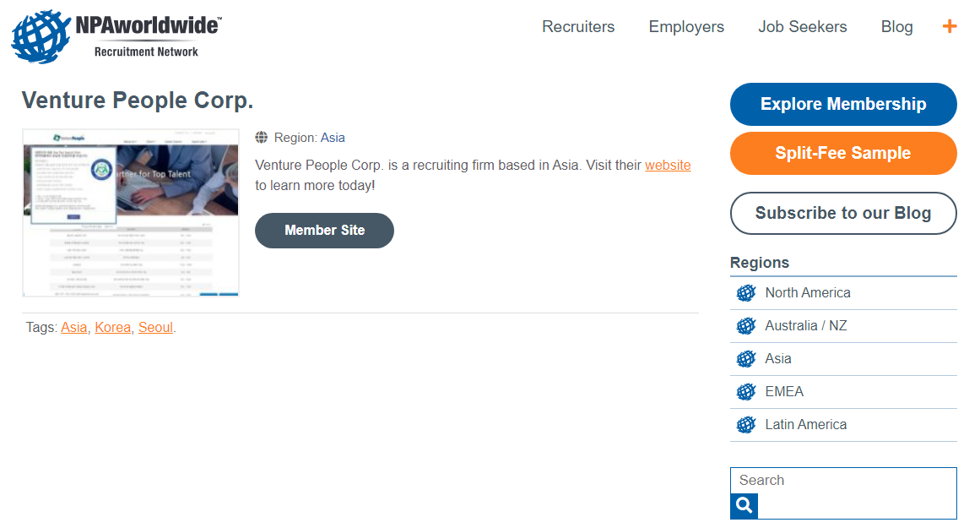Image resolution: width=980 pixels, height=528 pixels.
Task: Click the globe icon beside Asia region
Action: click(745, 359)
